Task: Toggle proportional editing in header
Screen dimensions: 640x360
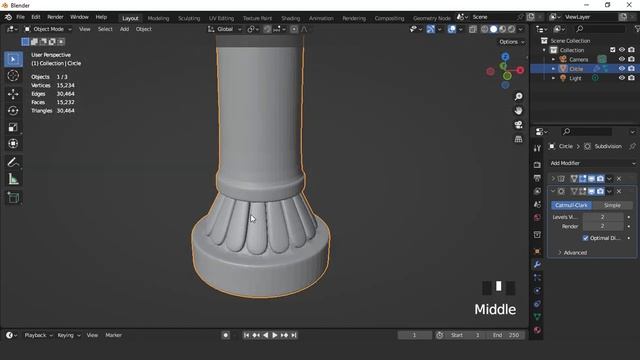Action: [x=294, y=29]
